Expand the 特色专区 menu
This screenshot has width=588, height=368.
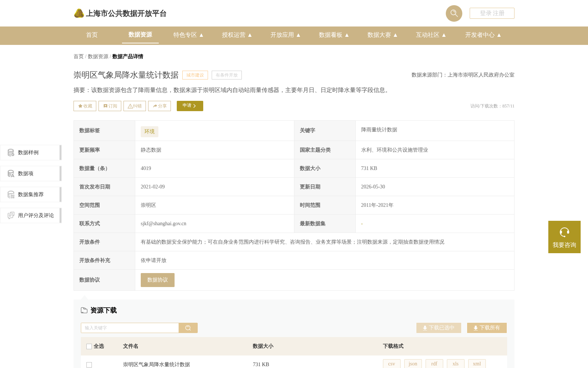click(x=188, y=35)
